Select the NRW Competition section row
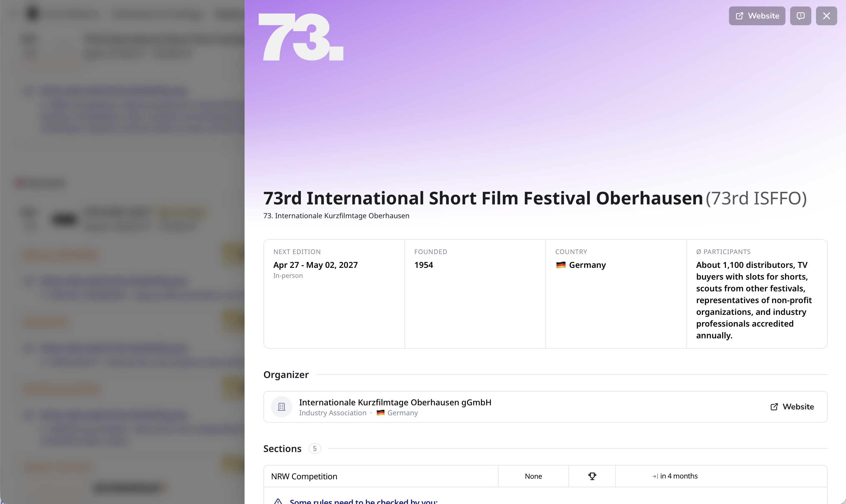The image size is (846, 504). point(545,476)
